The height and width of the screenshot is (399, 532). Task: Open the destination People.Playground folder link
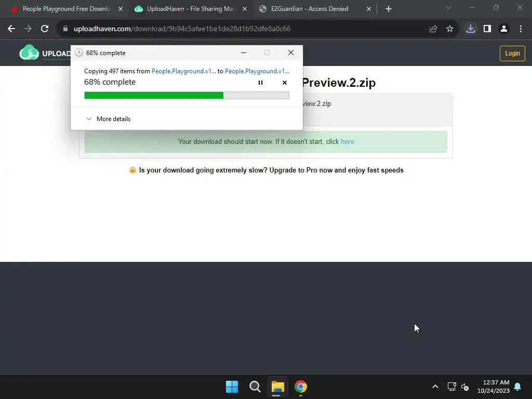[257, 71]
